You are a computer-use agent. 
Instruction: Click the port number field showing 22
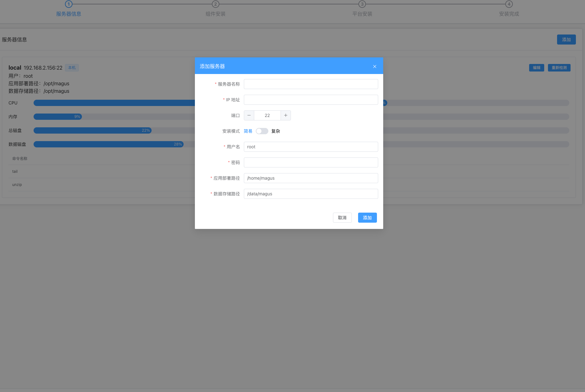pyautogui.click(x=267, y=115)
